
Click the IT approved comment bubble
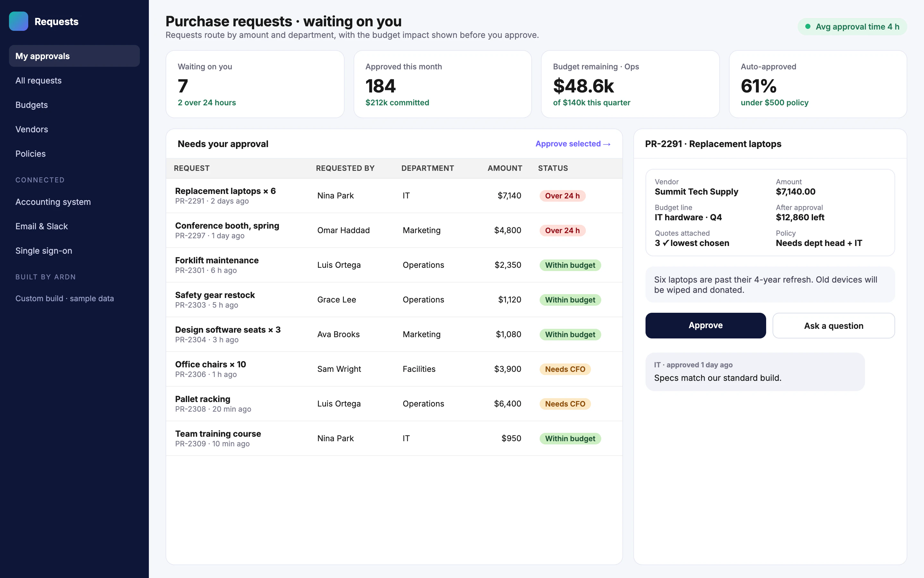coord(755,372)
